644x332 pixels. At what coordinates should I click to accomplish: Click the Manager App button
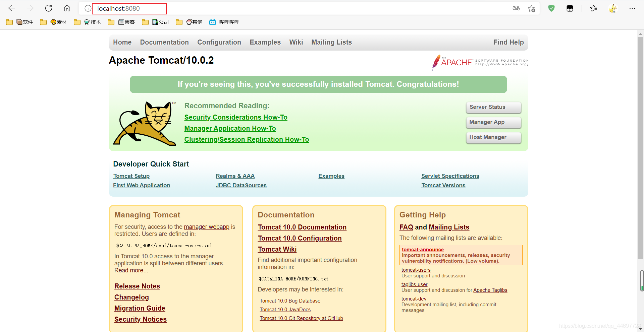[493, 122]
